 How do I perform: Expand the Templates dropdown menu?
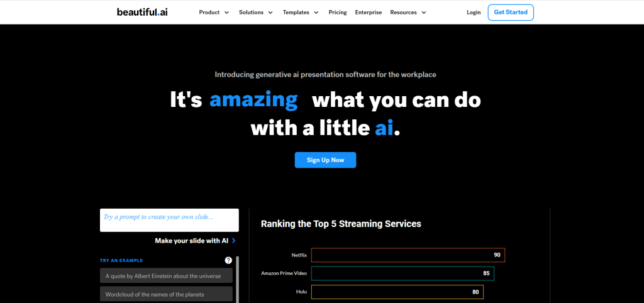pyautogui.click(x=301, y=13)
